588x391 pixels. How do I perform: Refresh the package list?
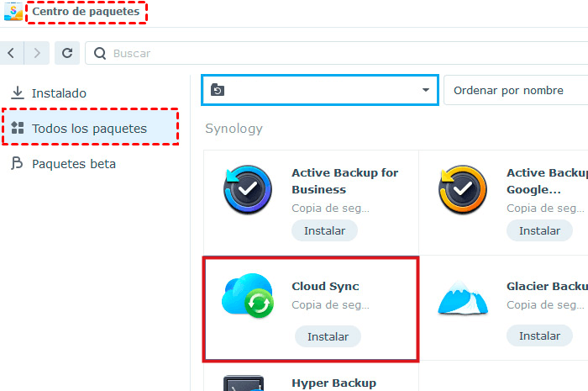click(67, 53)
